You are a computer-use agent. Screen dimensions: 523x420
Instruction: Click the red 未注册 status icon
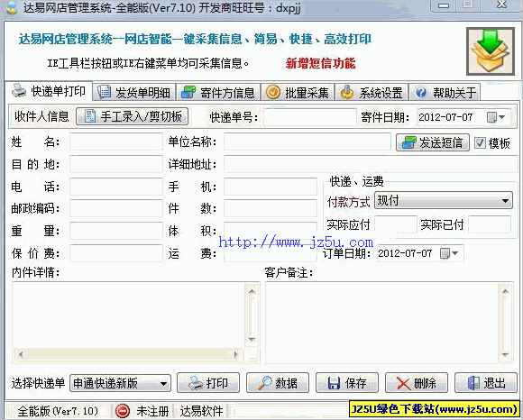(x=123, y=411)
